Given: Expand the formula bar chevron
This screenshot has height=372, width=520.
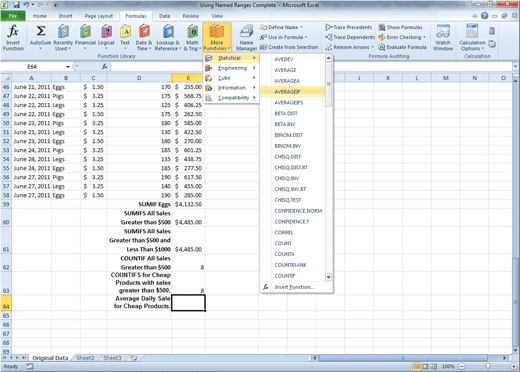Looking at the screenshot, I should [x=515, y=67].
